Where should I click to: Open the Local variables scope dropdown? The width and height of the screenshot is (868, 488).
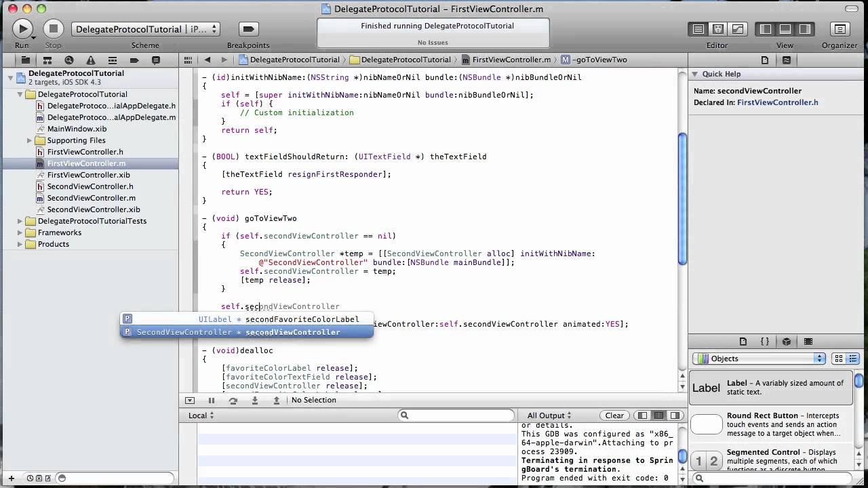[201, 415]
